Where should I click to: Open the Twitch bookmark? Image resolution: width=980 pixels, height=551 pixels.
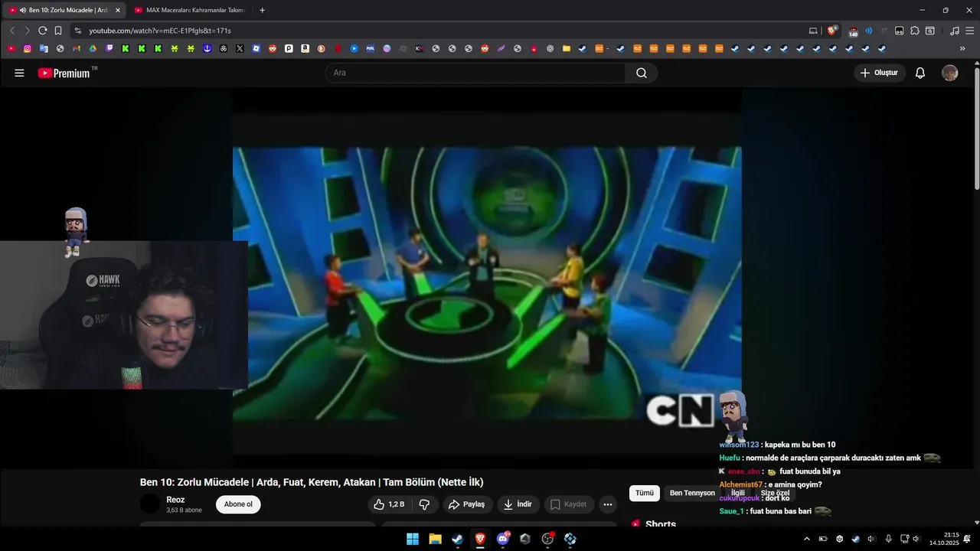[109, 48]
